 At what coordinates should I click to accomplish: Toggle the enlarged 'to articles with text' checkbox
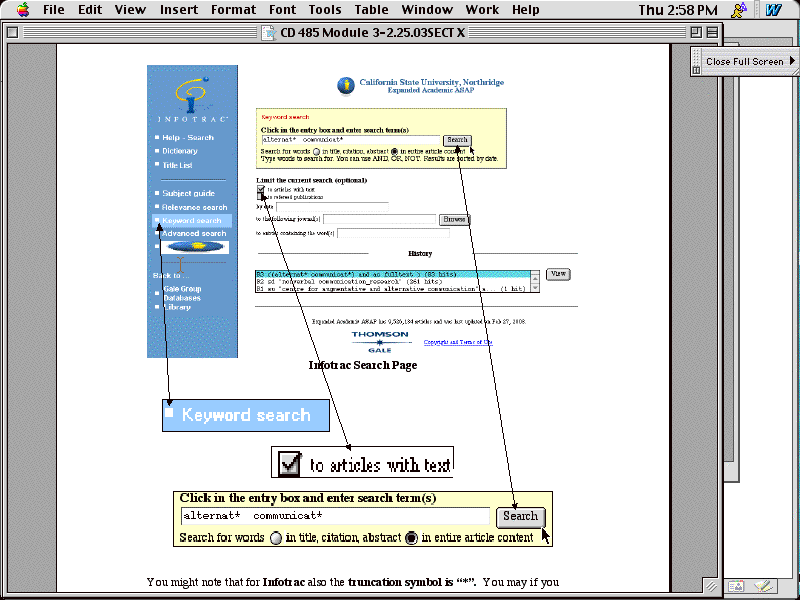point(289,464)
